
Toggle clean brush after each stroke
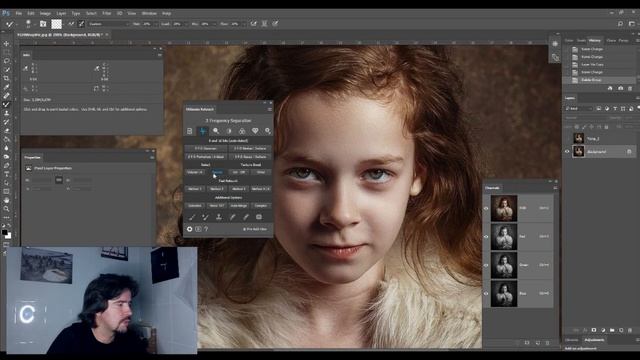click(x=81, y=24)
